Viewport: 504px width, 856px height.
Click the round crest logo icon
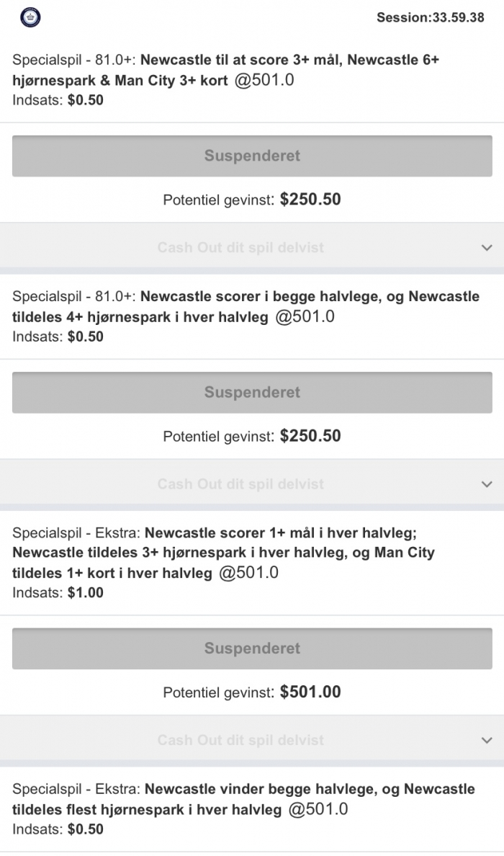pyautogui.click(x=31, y=16)
